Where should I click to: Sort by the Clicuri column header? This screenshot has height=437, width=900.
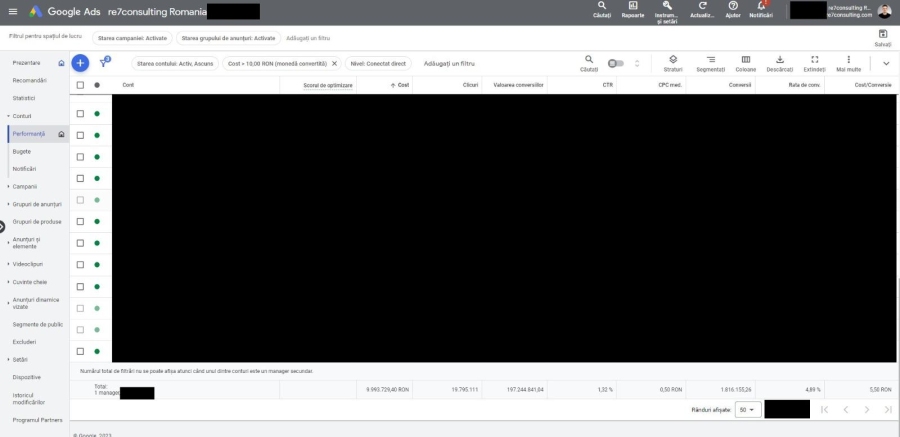click(x=471, y=85)
